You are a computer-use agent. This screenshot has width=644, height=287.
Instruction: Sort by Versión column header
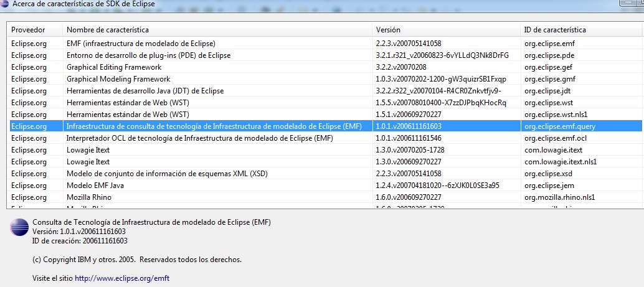[446, 30]
